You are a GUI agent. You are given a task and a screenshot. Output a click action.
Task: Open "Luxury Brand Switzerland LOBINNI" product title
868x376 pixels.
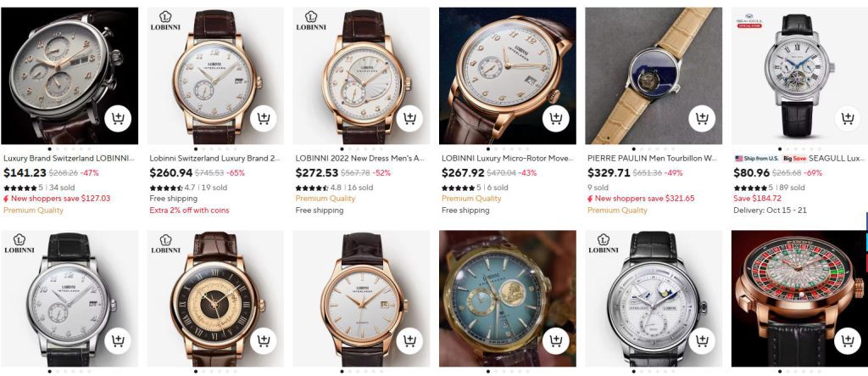point(69,158)
